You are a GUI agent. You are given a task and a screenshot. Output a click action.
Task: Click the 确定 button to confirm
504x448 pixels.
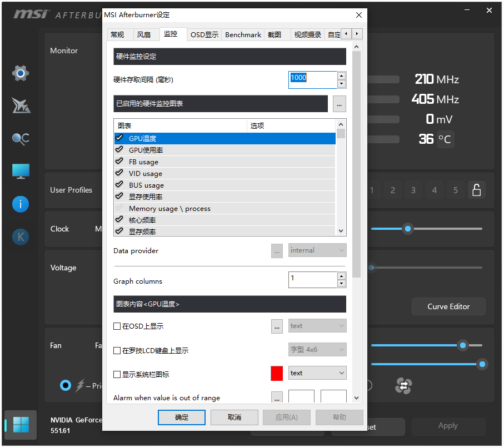(x=182, y=417)
